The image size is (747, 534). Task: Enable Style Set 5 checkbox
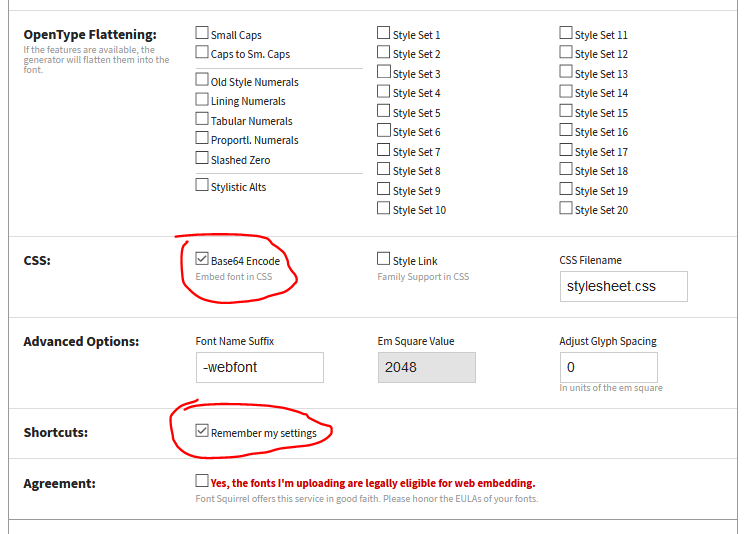384,111
